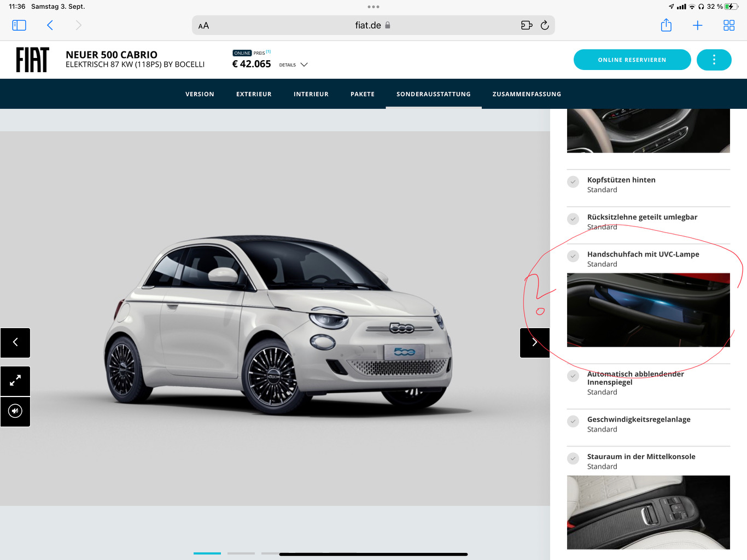This screenshot has width=747, height=560.
Task: Open the three-dot more options menu
Action: click(x=714, y=60)
